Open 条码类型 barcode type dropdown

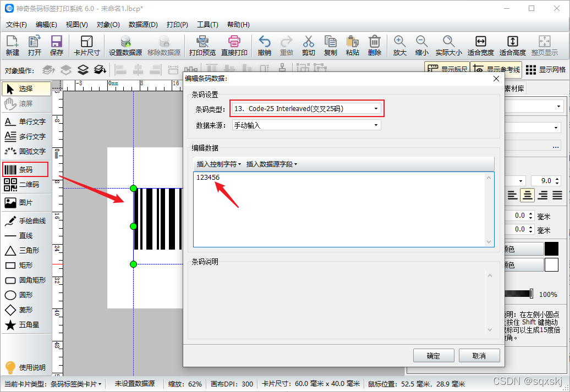(306, 109)
